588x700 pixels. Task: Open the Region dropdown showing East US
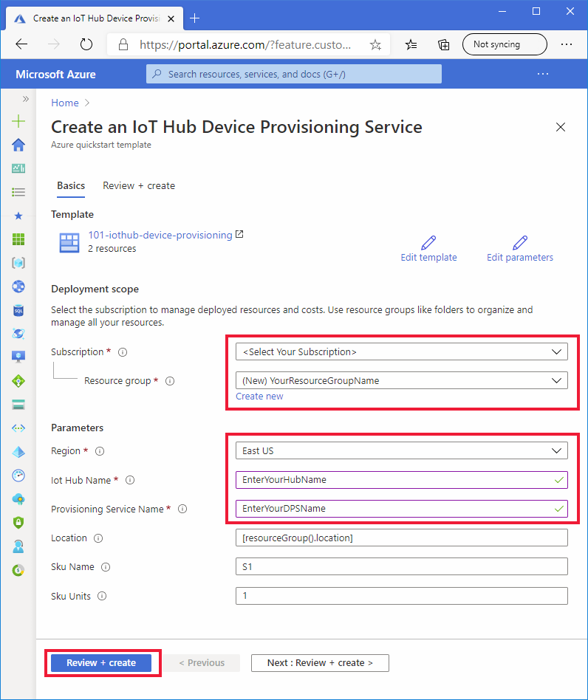point(401,450)
